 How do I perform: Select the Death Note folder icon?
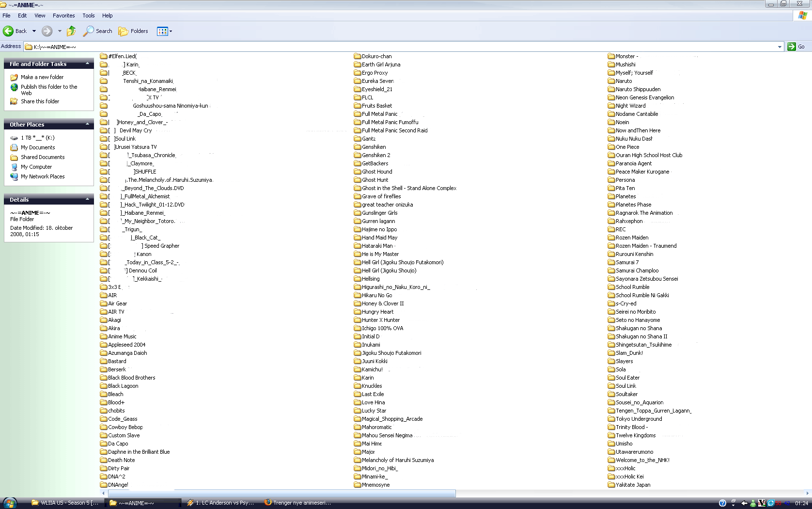coord(104,460)
